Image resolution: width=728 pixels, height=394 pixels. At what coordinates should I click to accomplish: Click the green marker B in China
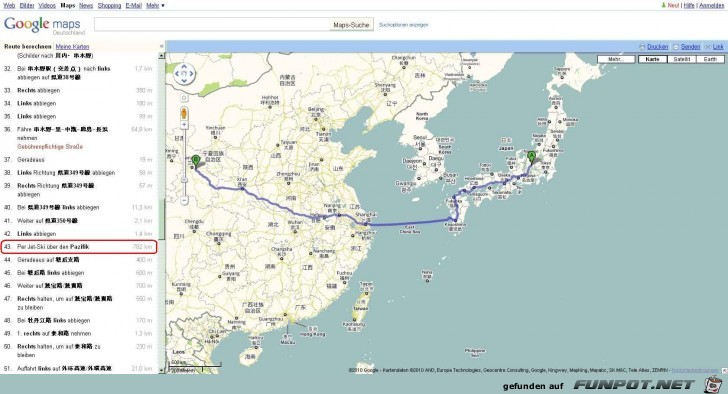196,161
